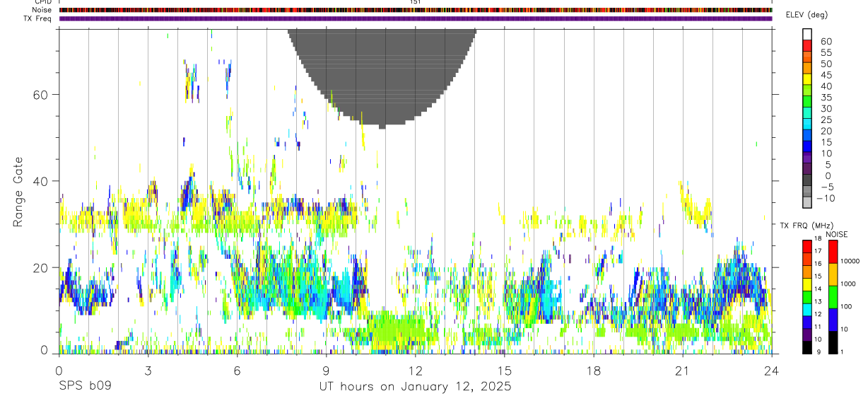
Task: Click the '45' label on the ELEV scale
Action: coord(826,75)
